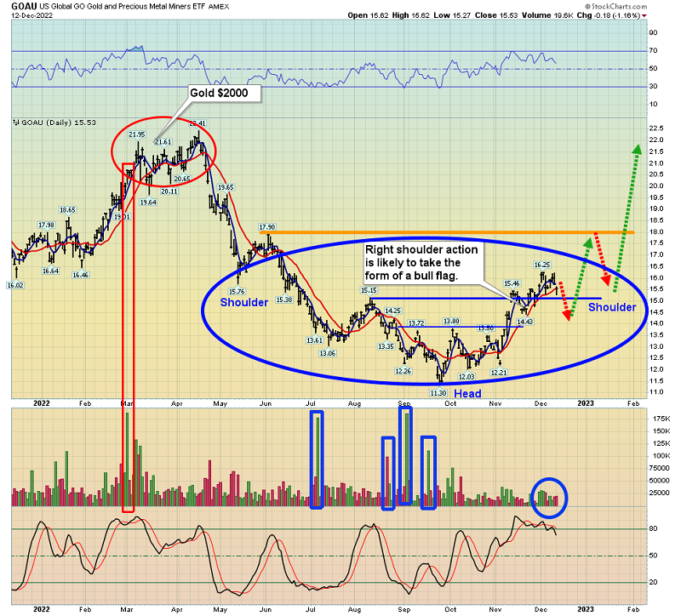Click the 14.25 price label
The width and height of the screenshot is (681, 616).
(393, 311)
